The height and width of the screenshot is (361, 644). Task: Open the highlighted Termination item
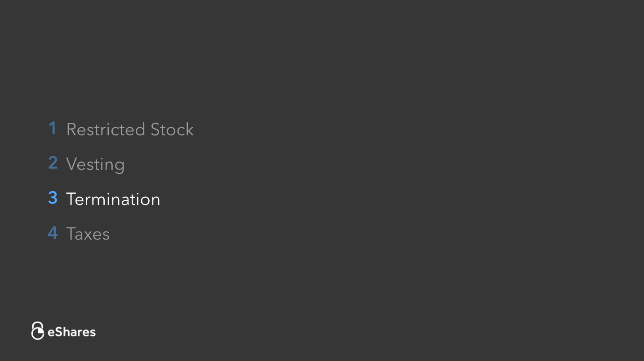(x=113, y=199)
